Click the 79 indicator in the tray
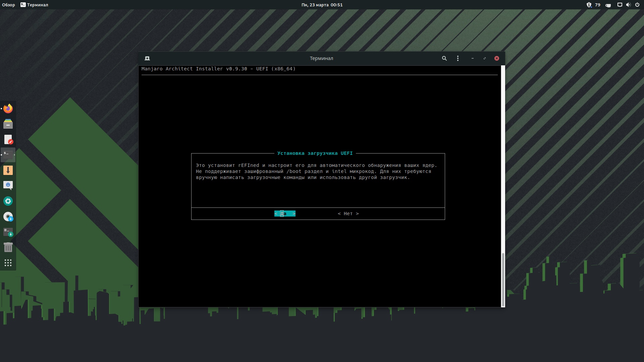644x362 pixels. pos(598,5)
